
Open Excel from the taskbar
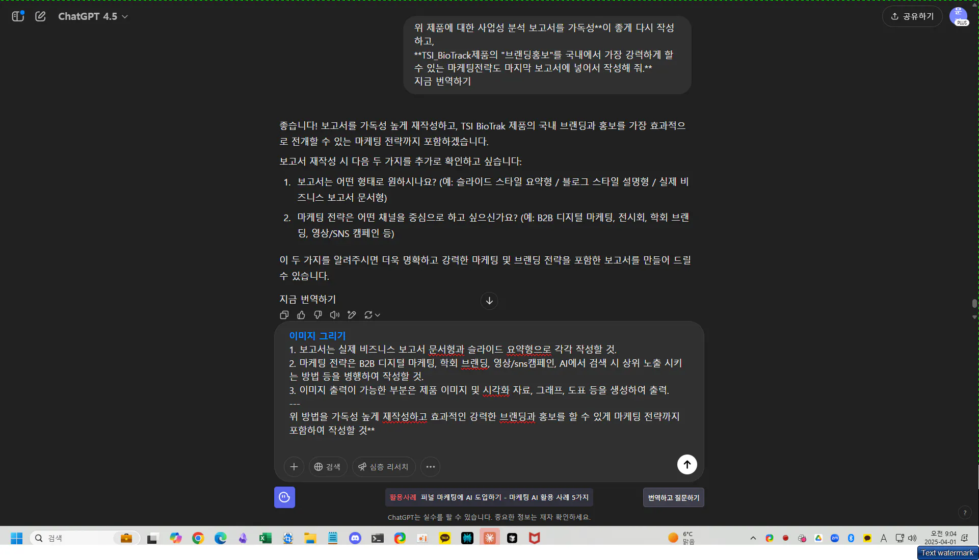[x=266, y=538]
